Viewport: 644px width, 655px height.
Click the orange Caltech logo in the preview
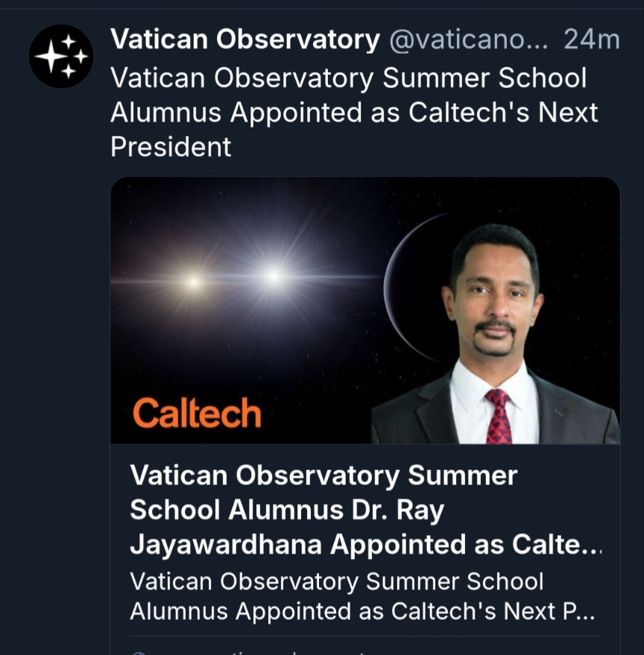[x=197, y=413]
